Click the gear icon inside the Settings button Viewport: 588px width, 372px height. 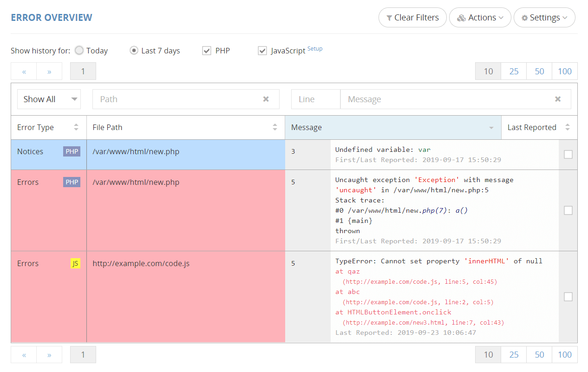click(x=524, y=17)
